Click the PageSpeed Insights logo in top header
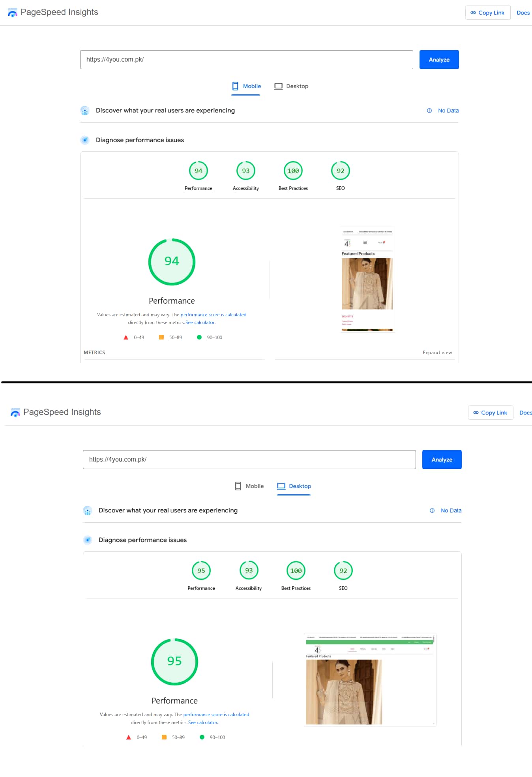Viewport: 532px width, 777px height. 13,13
